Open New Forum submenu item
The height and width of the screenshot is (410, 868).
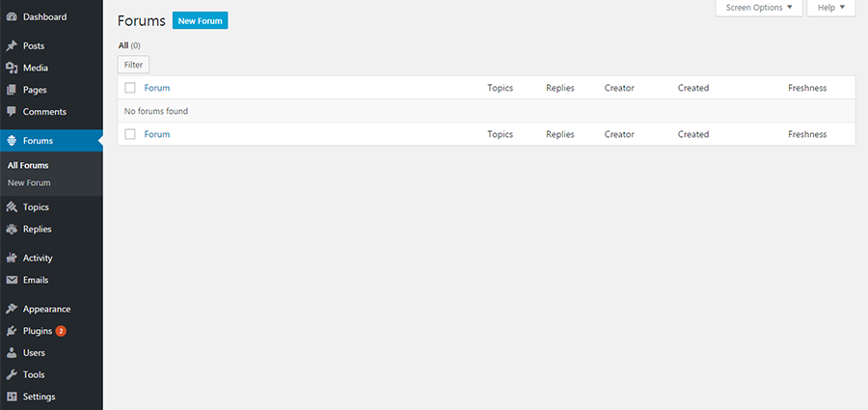click(x=29, y=183)
